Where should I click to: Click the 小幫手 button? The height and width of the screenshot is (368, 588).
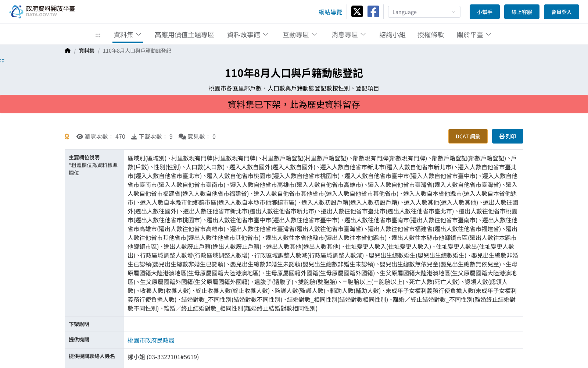tap(485, 12)
